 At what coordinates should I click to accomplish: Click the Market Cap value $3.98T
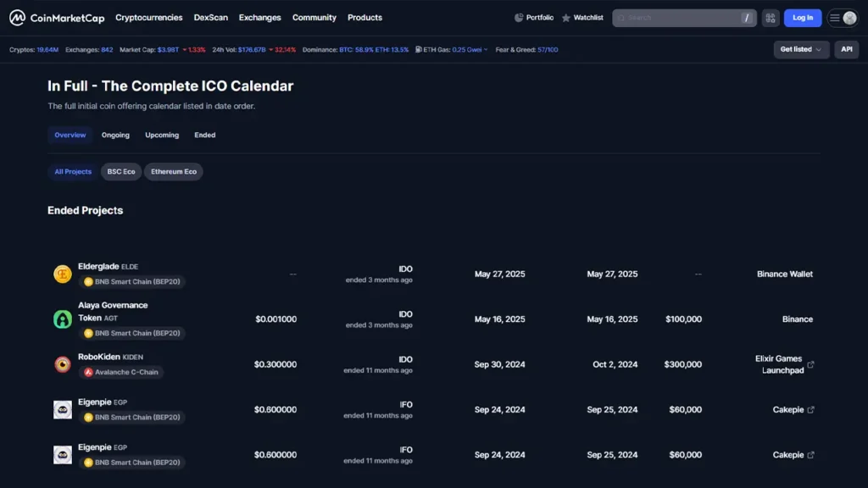coord(168,50)
